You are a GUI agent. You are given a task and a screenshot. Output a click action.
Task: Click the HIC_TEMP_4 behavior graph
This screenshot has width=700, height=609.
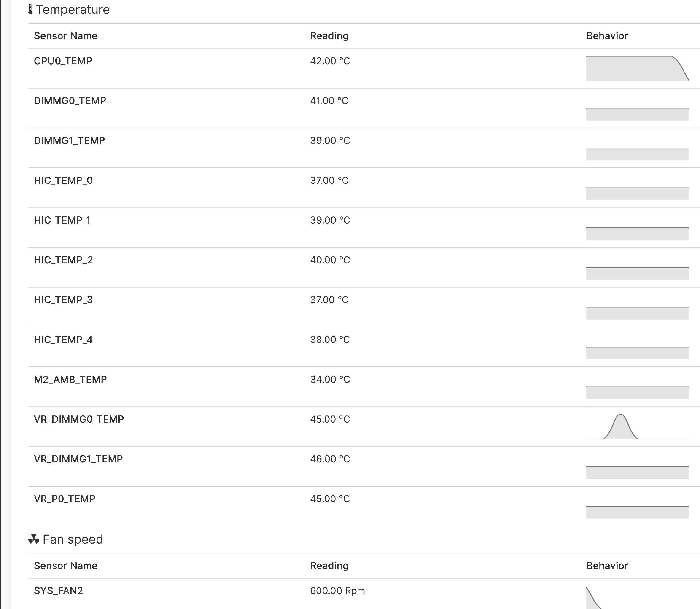pyautogui.click(x=637, y=353)
